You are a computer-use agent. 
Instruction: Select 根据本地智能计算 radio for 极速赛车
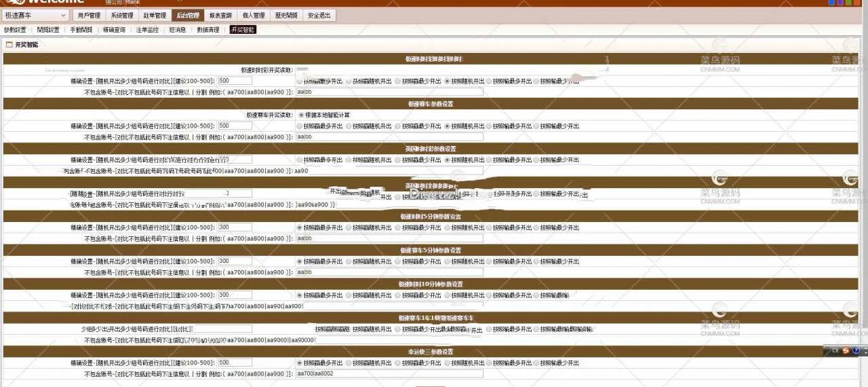[301, 115]
